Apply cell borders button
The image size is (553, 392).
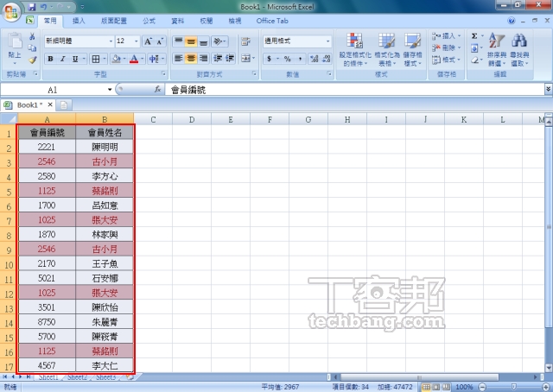[96, 59]
